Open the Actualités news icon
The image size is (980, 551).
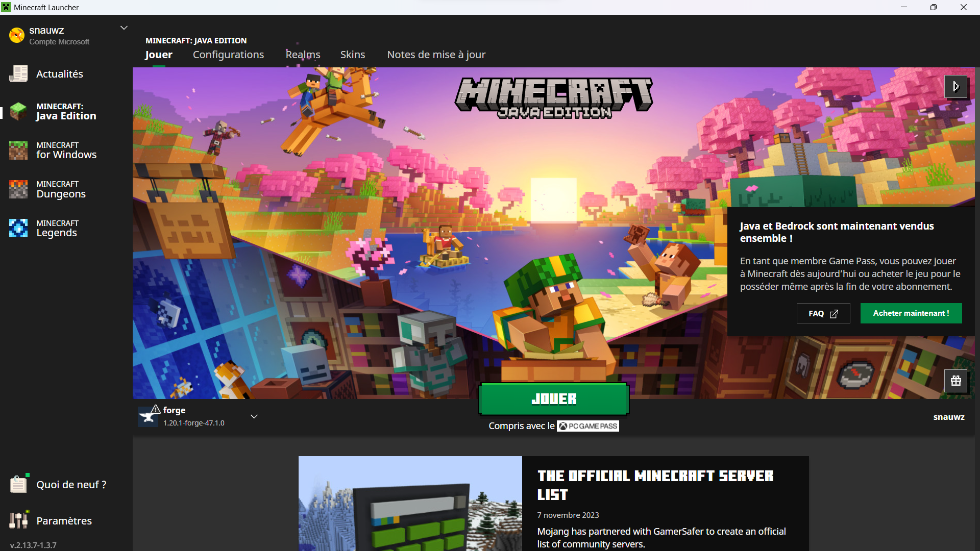pos(18,74)
